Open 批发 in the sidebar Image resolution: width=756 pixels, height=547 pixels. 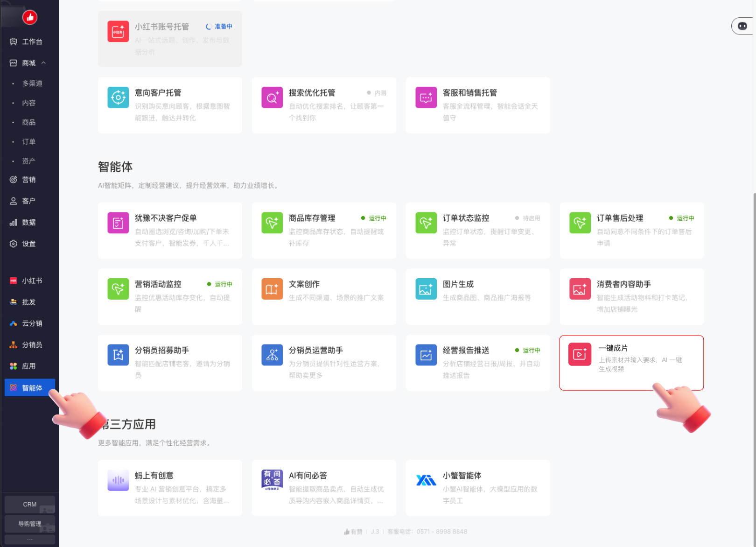(x=29, y=302)
